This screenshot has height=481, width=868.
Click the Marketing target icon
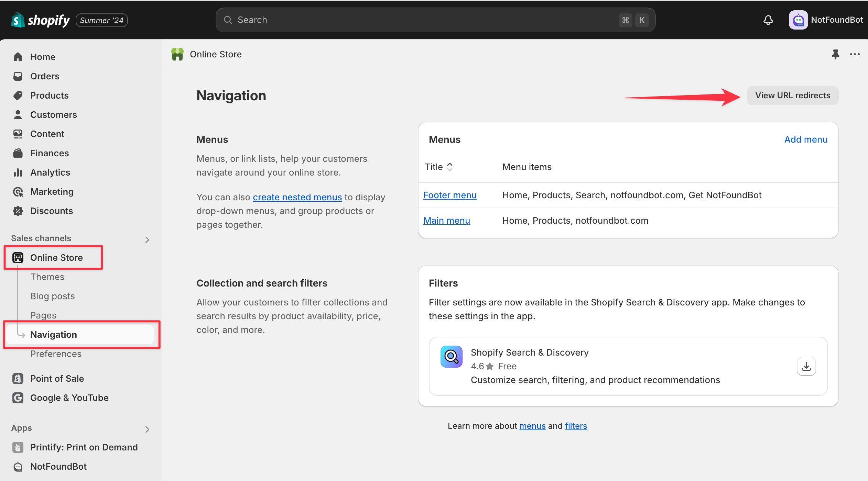tap(18, 191)
